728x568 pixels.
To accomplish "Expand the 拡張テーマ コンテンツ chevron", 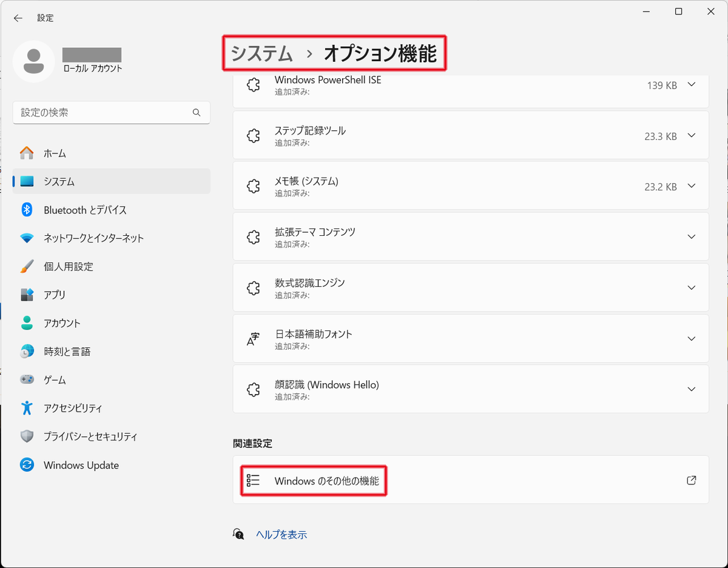I will 691,237.
